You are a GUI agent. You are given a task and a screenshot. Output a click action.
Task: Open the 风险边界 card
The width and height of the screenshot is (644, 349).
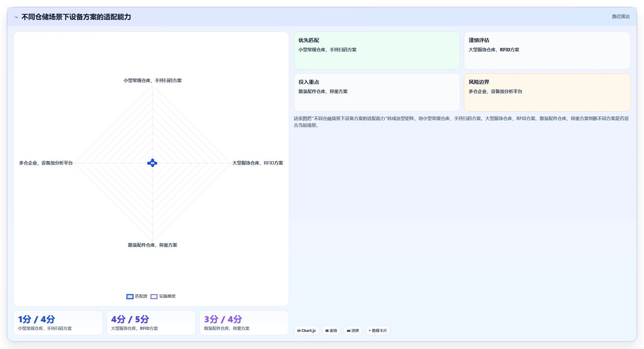tap(547, 92)
